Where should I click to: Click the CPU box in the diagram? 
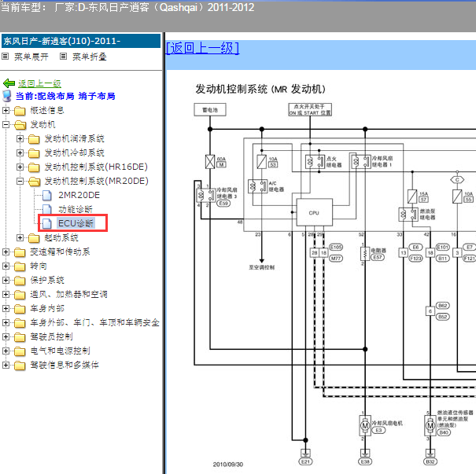tap(314, 212)
